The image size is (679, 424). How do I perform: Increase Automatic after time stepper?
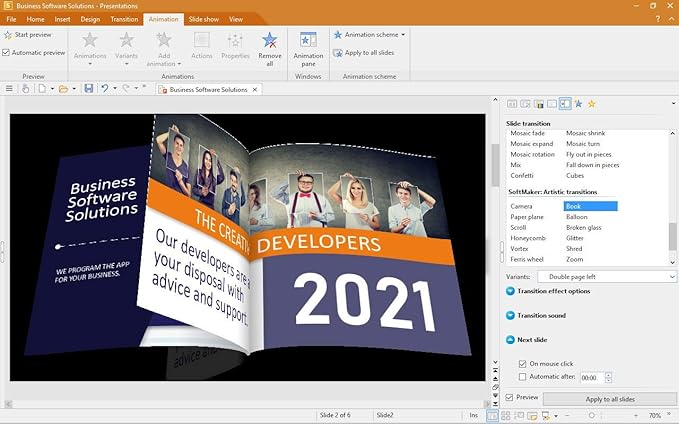point(608,375)
